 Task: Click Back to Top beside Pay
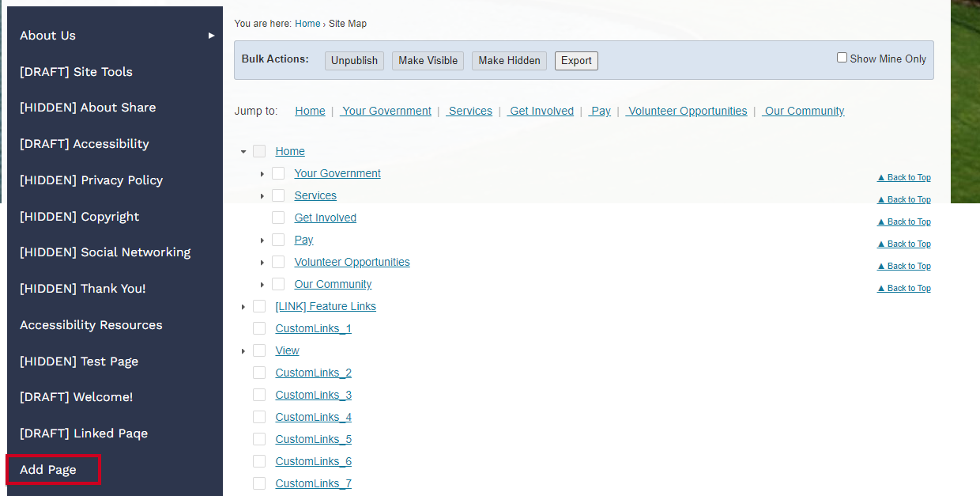click(x=904, y=244)
